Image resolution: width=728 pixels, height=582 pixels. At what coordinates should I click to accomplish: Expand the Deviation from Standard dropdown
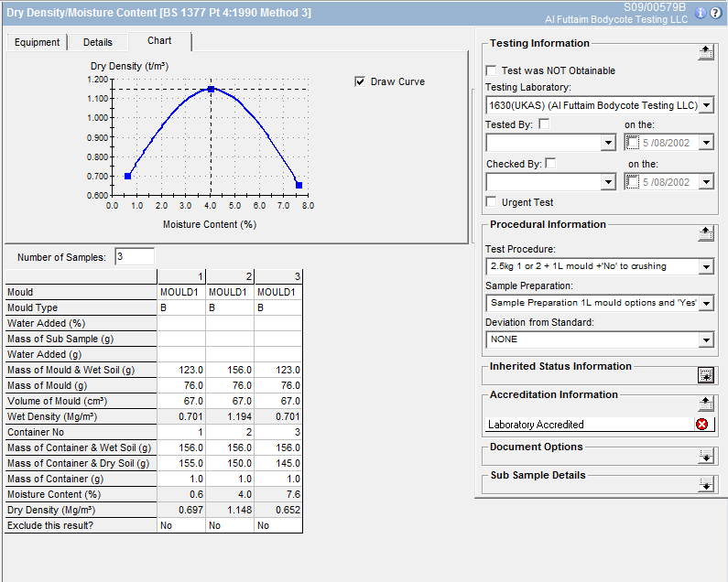[x=706, y=339]
